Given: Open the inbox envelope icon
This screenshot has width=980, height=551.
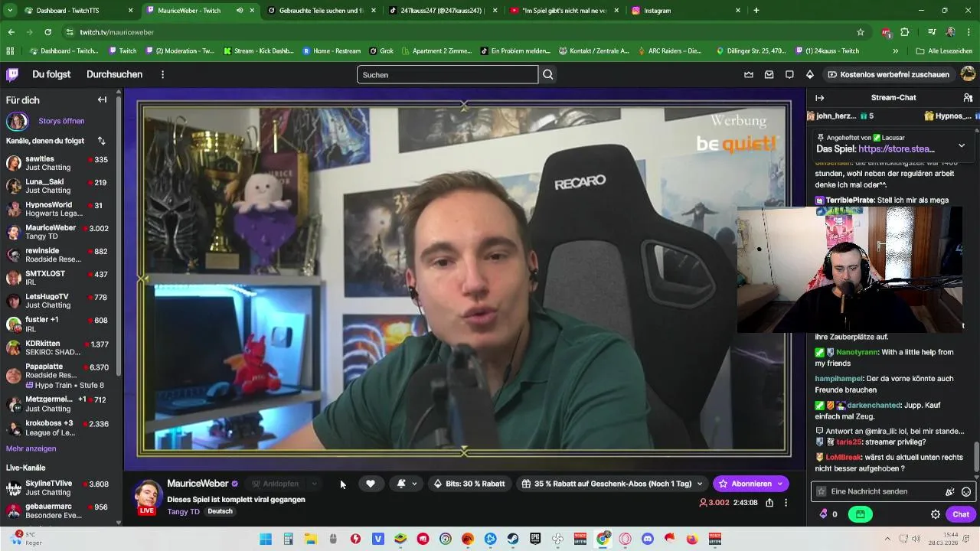Looking at the screenshot, I should click(x=769, y=74).
